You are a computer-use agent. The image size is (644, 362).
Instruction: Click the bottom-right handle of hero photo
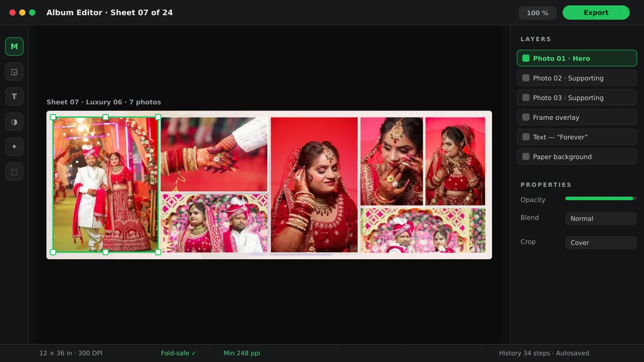coord(158,252)
